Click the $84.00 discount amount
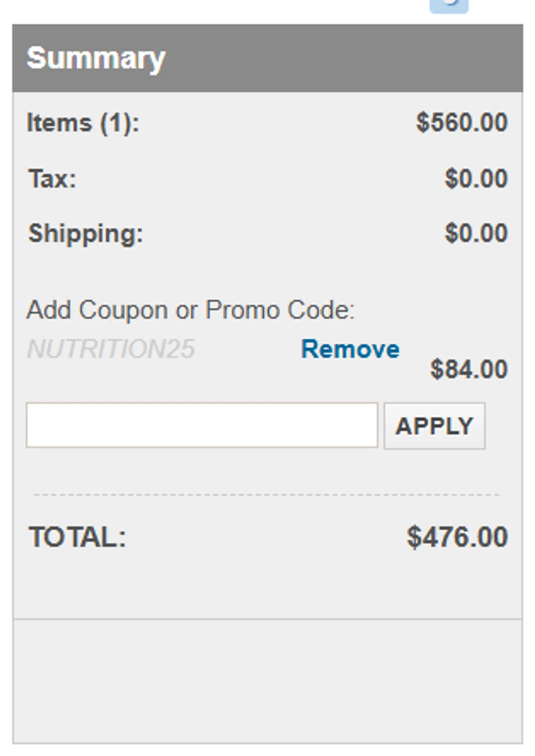The height and width of the screenshot is (756, 535). click(468, 369)
